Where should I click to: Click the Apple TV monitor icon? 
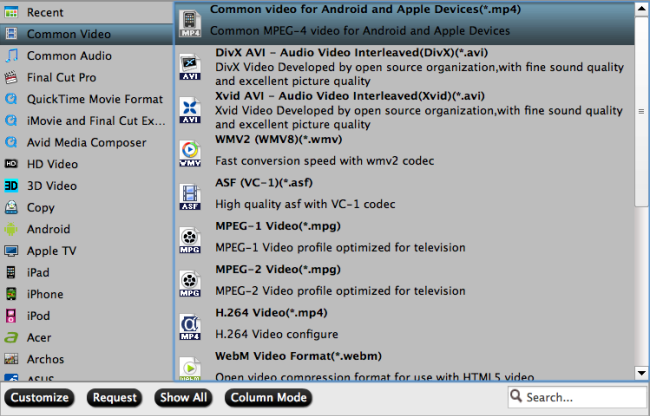pyautogui.click(x=11, y=251)
